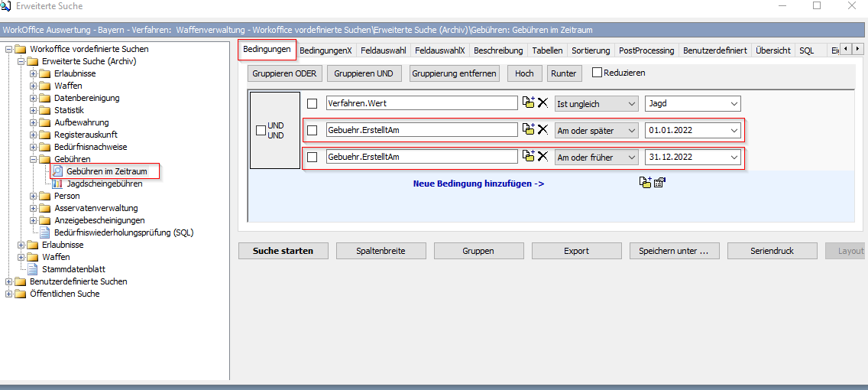This screenshot has height=390, width=868.
Task: Click the delete X icon for Verfahren.Wert row
Action: 542,103
